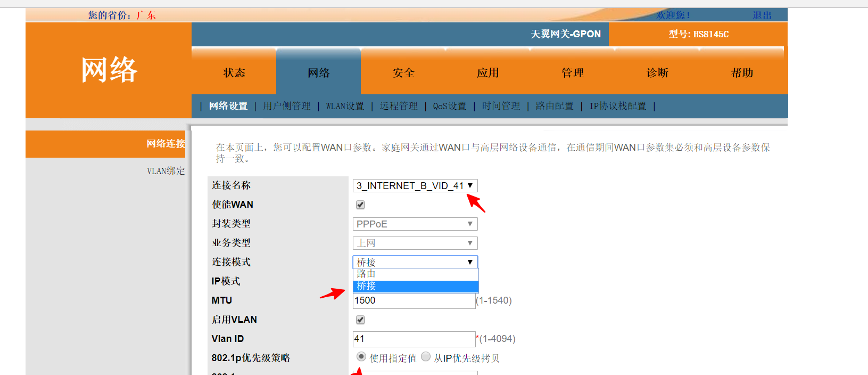Open the 状态 main tab
This screenshot has width=868, height=375.
[x=234, y=73]
